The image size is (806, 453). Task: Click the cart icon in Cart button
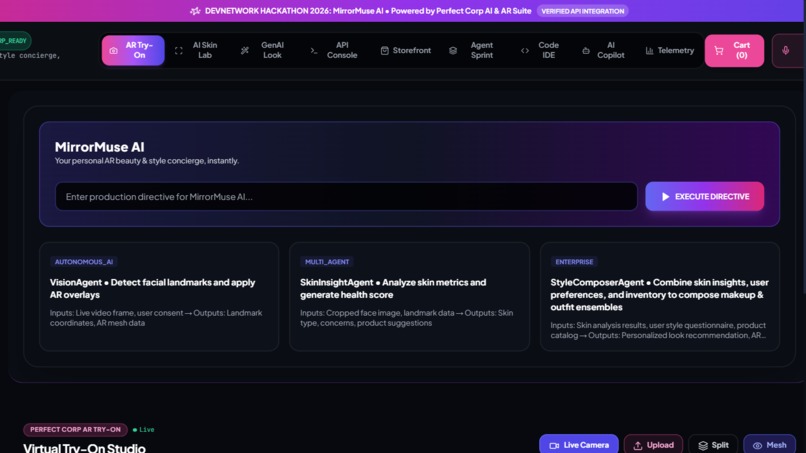point(719,50)
